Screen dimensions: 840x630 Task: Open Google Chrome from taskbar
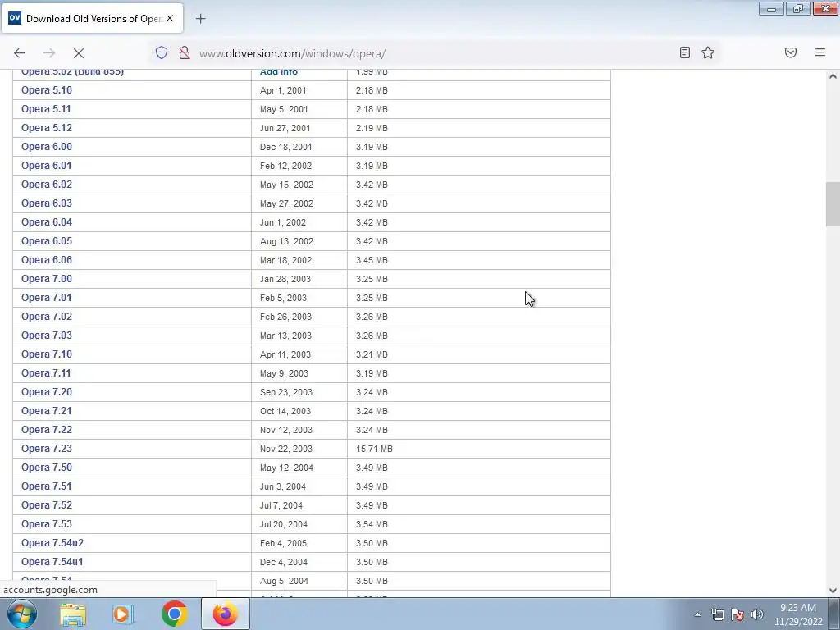[174, 614]
